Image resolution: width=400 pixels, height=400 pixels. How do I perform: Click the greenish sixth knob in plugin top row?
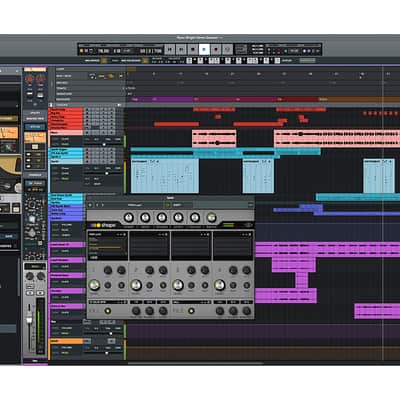211,218
